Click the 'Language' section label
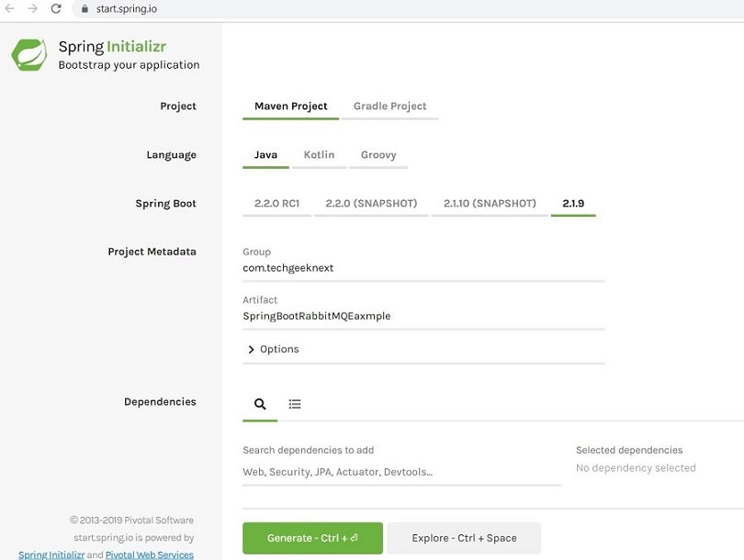Image resolution: width=744 pixels, height=560 pixels. pyautogui.click(x=171, y=155)
